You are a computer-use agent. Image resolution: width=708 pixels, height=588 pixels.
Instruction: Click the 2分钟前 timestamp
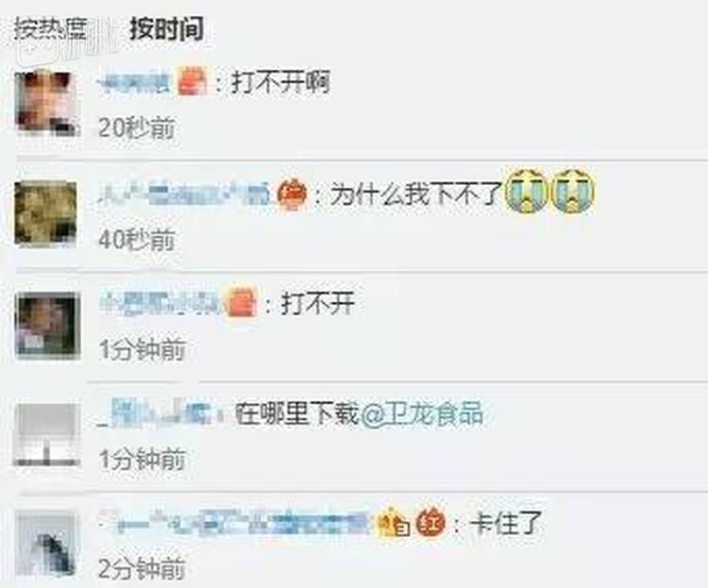tap(143, 568)
